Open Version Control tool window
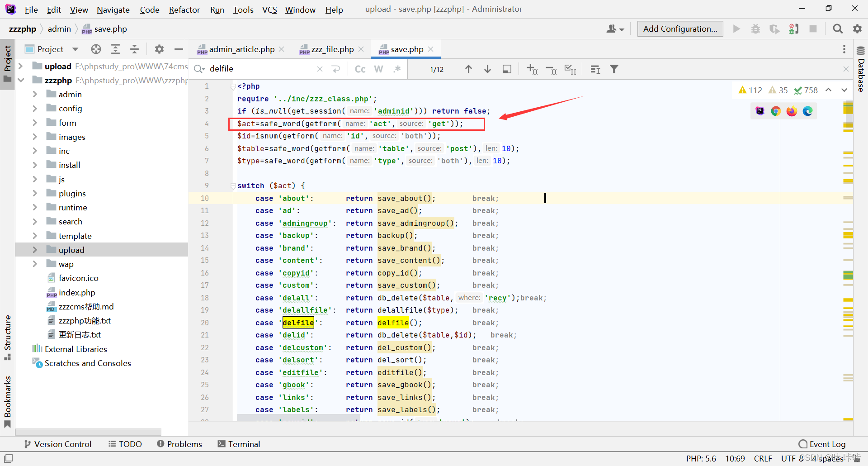Viewport: 868px width, 466px height. pos(58,444)
